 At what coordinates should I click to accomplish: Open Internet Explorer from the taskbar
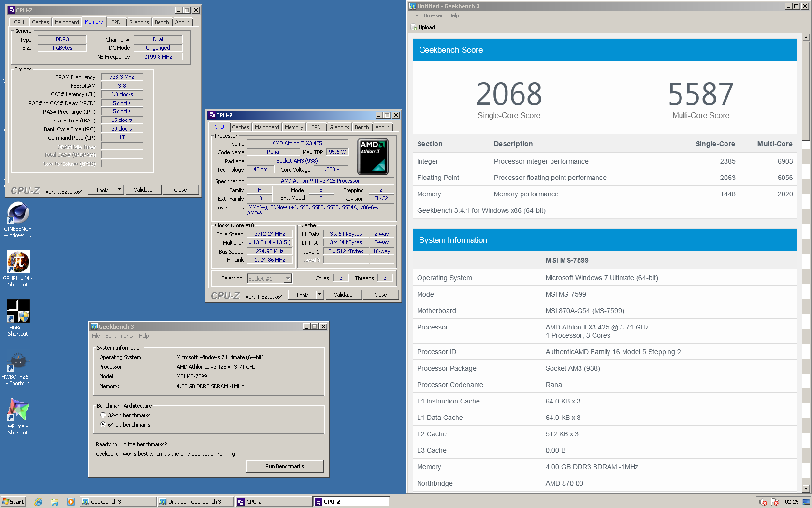click(39, 502)
